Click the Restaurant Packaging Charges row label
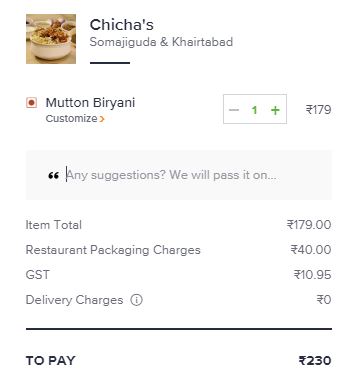This screenshot has width=362, height=386. (x=113, y=250)
